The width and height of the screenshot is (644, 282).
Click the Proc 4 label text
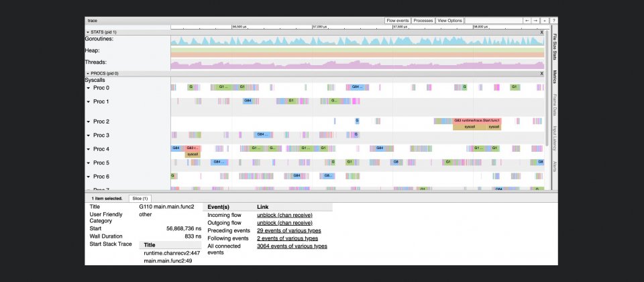(x=101, y=149)
